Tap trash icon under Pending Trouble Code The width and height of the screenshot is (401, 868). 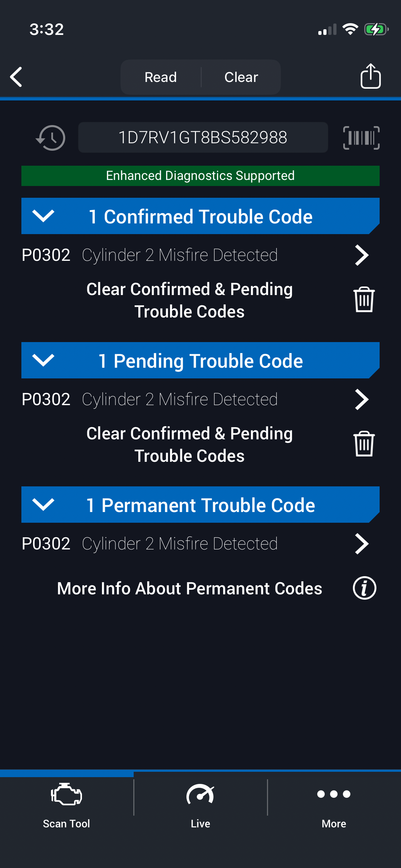coord(364,444)
